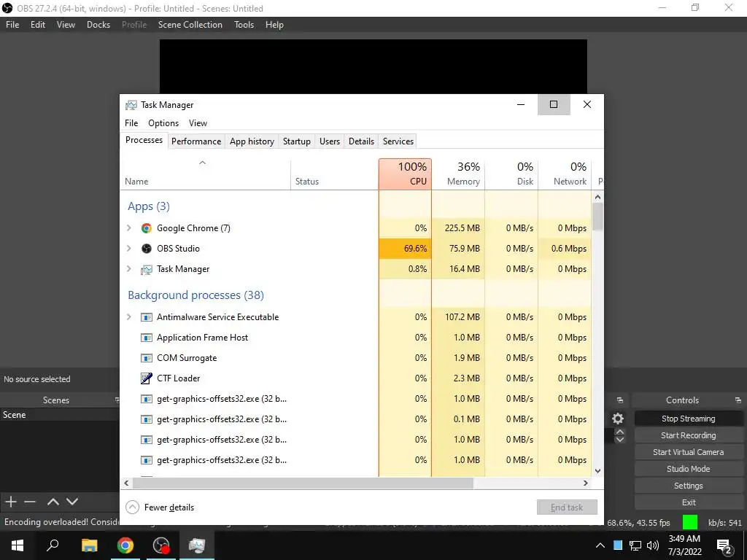Click Start Recording in OBS
747x560 pixels.
tap(689, 435)
